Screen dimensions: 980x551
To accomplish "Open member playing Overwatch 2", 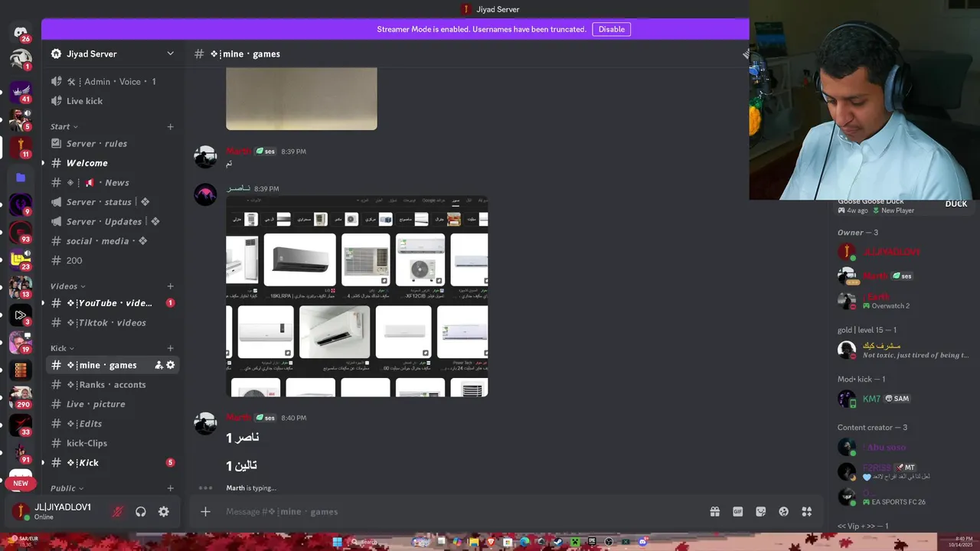I will click(x=903, y=301).
